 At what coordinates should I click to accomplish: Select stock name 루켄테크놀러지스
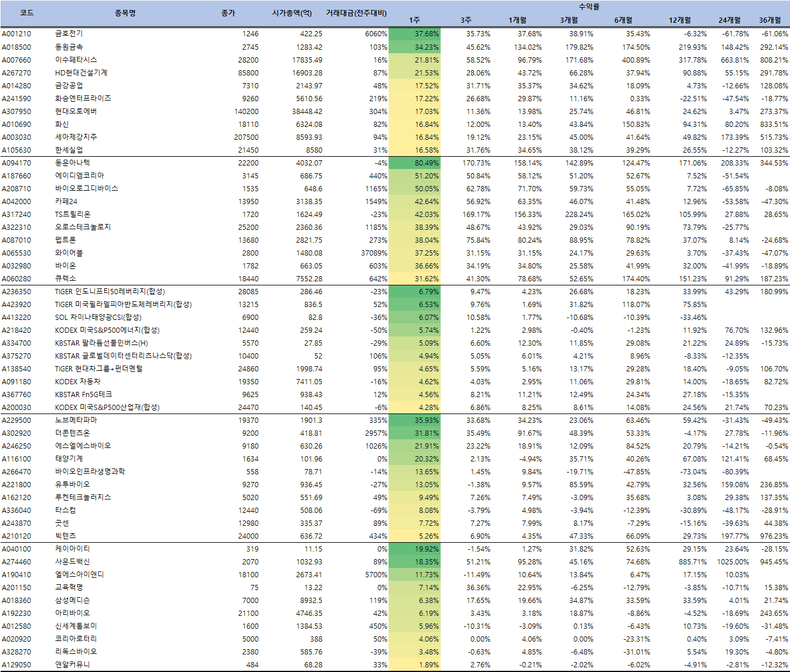click(x=83, y=497)
